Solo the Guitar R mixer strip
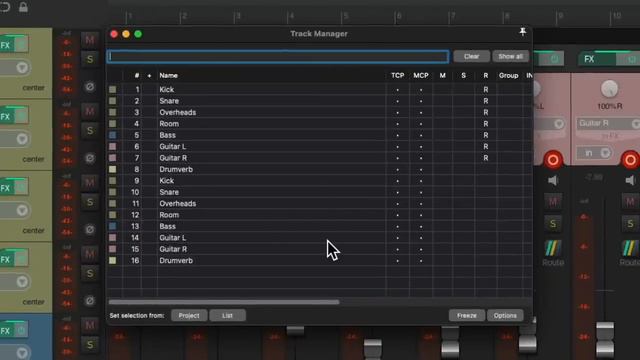 coord(630,223)
